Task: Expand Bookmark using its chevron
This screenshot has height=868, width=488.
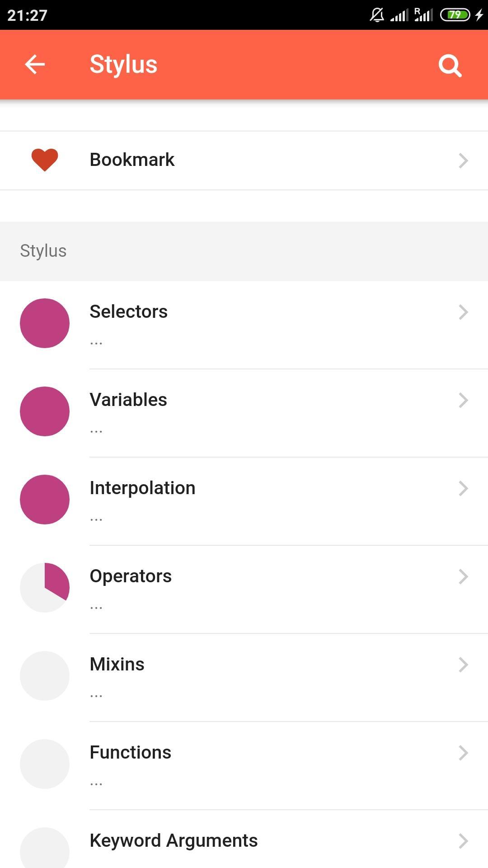Action: coord(463,160)
